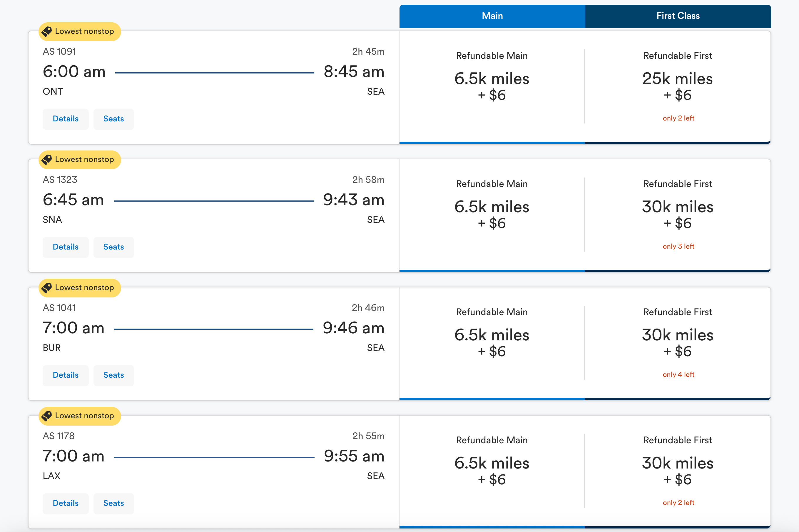View Seats for flight AS 1091
799x532 pixels.
point(113,119)
